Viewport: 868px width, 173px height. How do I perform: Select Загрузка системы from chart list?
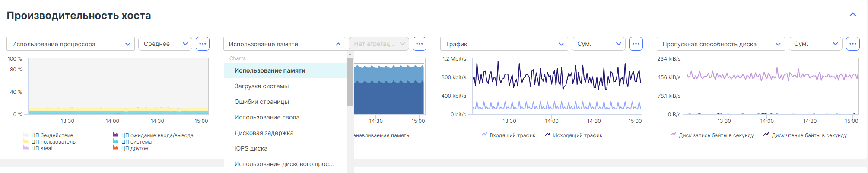click(261, 86)
